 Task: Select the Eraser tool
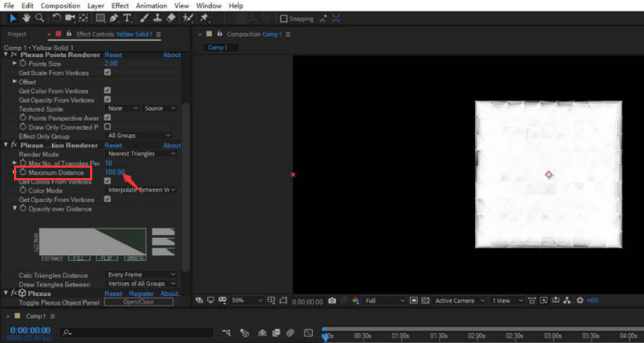170,18
